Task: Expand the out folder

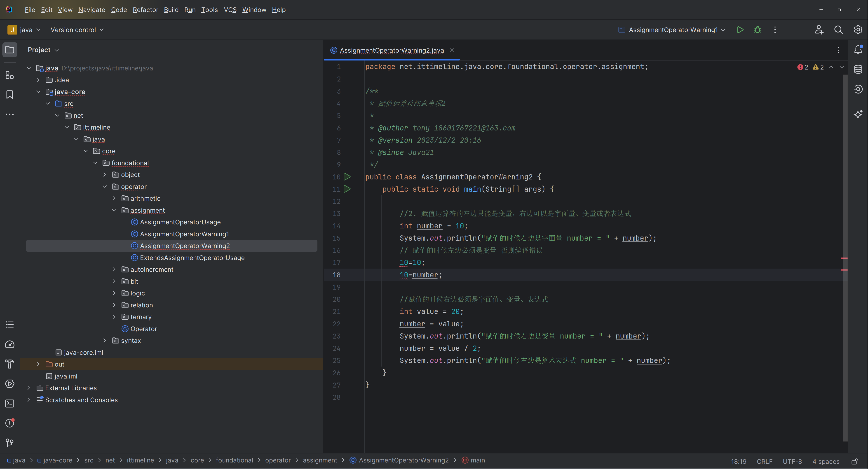Action: click(38, 364)
